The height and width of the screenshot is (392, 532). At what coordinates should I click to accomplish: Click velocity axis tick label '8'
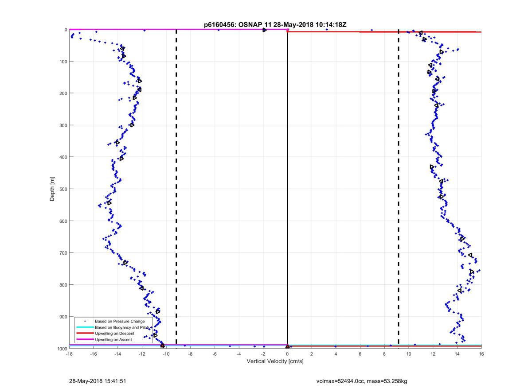(384, 354)
